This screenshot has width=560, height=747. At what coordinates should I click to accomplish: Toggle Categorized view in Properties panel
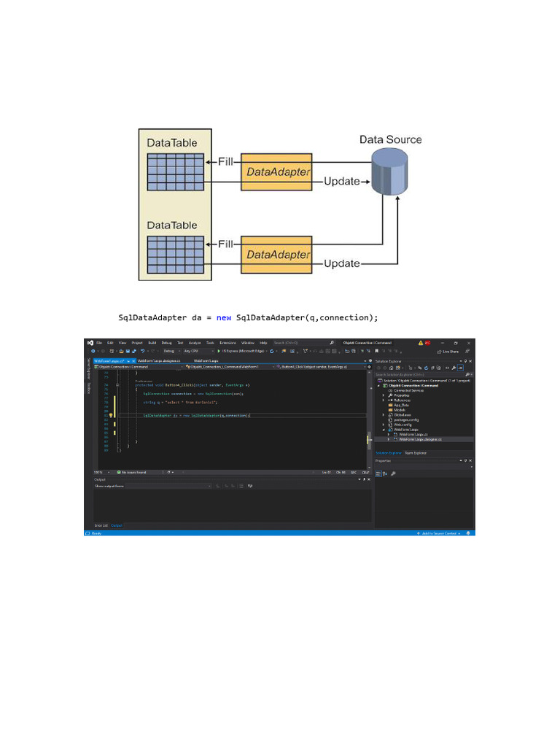[x=378, y=473]
